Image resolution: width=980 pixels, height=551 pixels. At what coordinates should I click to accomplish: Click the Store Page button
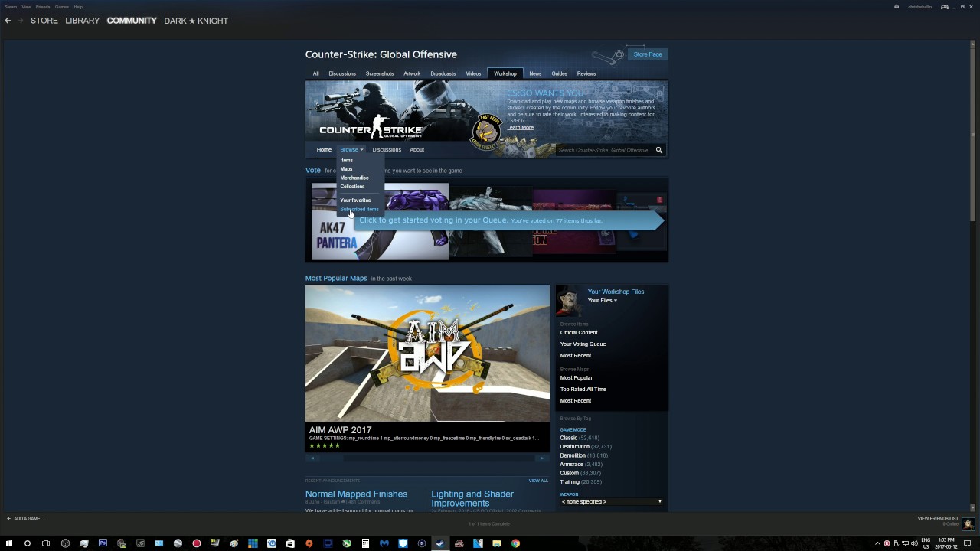(648, 54)
